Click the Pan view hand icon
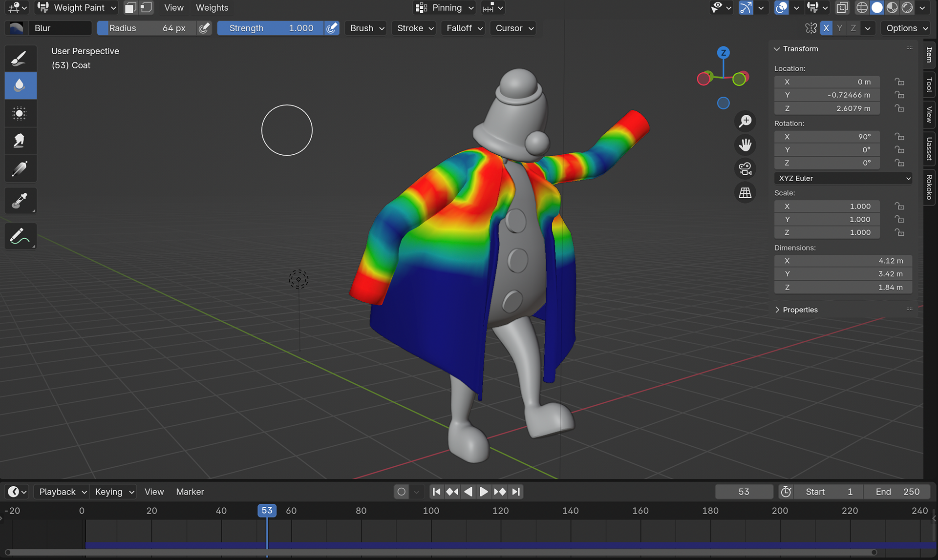Image resolution: width=938 pixels, height=560 pixels. pos(745,145)
